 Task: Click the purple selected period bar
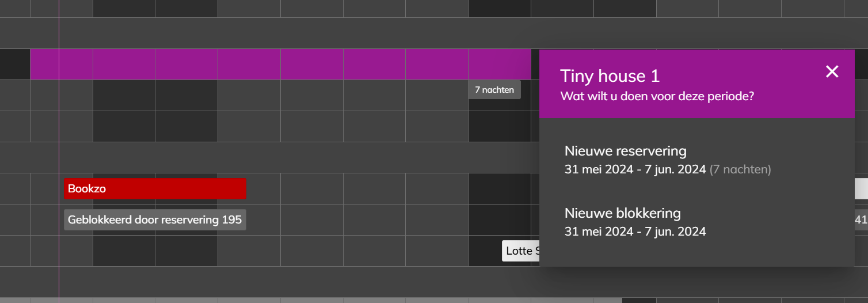(280, 64)
